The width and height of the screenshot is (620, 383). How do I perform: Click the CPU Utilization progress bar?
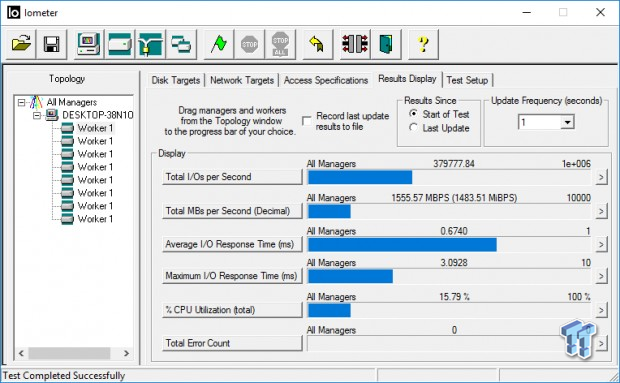tap(449, 310)
